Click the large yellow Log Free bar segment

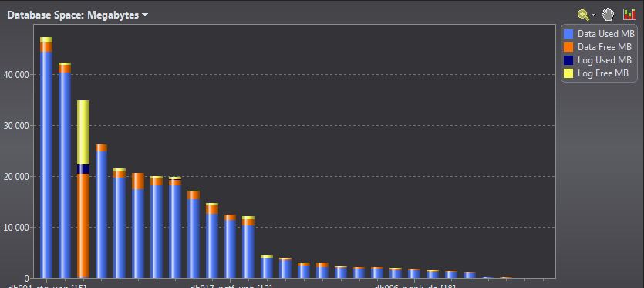point(83,133)
